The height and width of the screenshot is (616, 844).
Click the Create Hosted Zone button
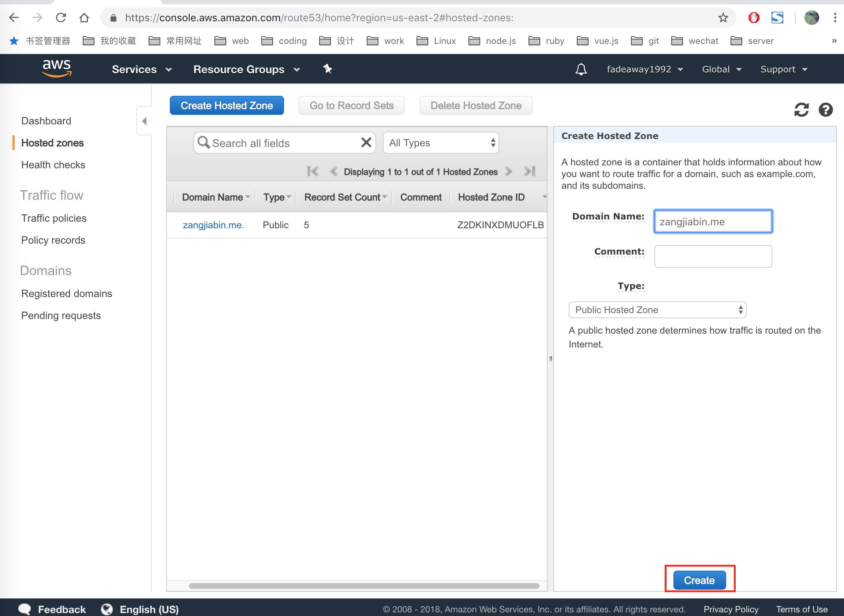pyautogui.click(x=227, y=105)
